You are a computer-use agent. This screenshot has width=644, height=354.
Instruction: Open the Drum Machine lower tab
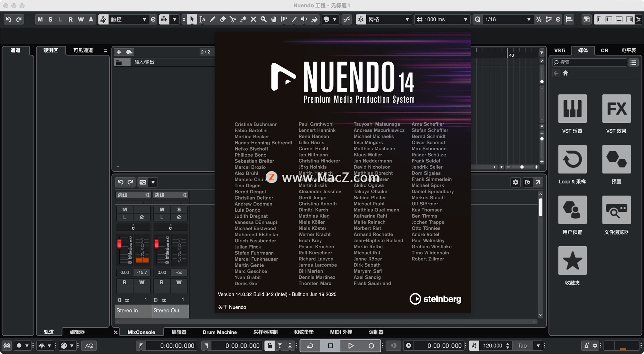pos(220,332)
